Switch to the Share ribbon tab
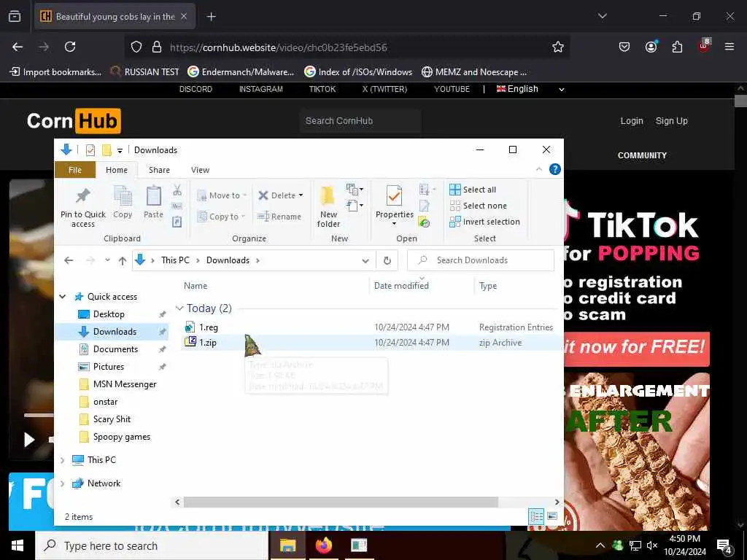The image size is (747, 560). pyautogui.click(x=159, y=170)
